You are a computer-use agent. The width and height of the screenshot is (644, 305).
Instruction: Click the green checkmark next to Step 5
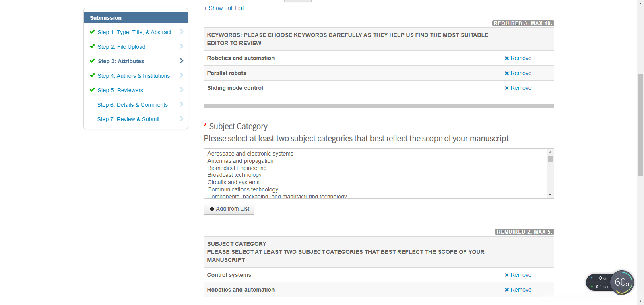click(92, 90)
